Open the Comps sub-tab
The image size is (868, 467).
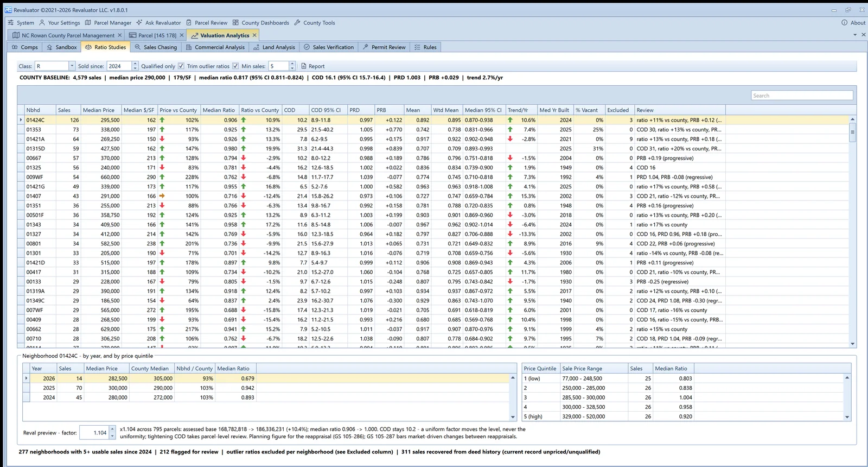24,47
